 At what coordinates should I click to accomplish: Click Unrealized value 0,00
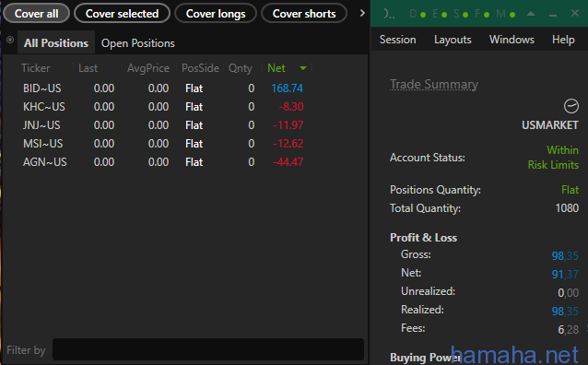568,292
